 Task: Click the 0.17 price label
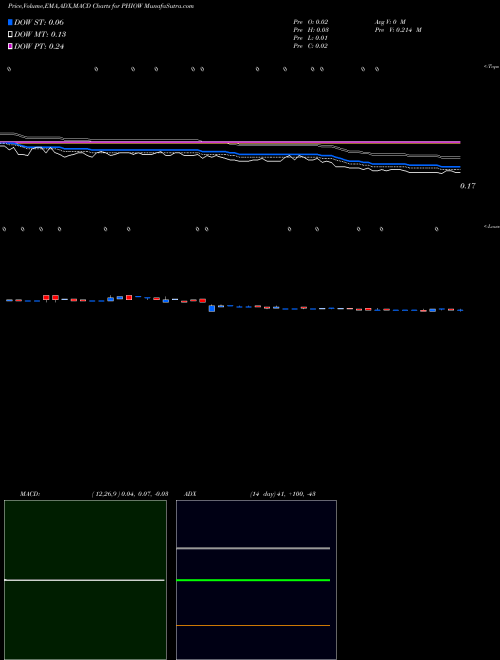[x=468, y=186]
